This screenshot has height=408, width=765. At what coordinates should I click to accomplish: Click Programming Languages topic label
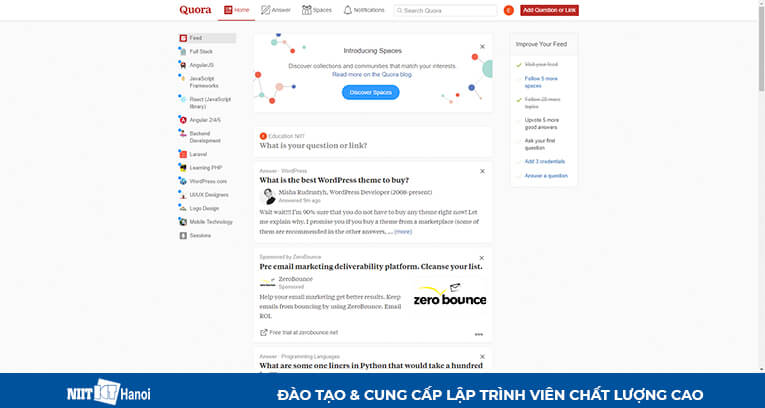tap(310, 357)
